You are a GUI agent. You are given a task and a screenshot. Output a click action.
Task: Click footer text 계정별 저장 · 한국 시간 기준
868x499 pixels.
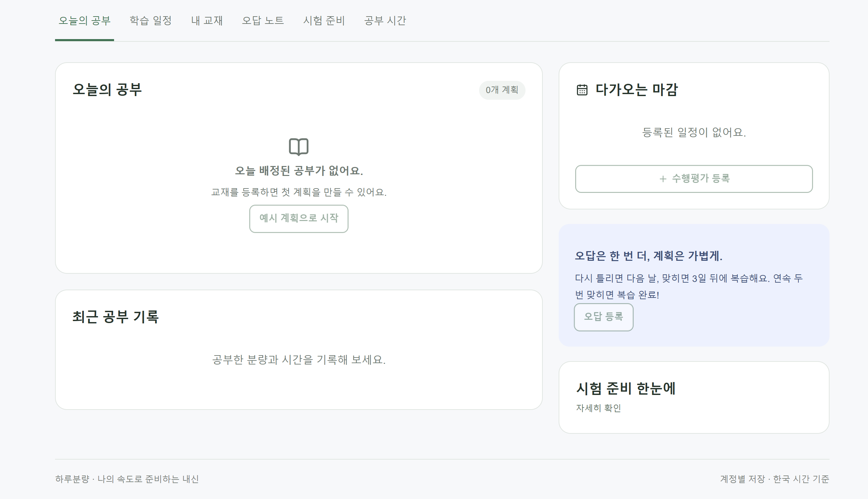[775, 479]
